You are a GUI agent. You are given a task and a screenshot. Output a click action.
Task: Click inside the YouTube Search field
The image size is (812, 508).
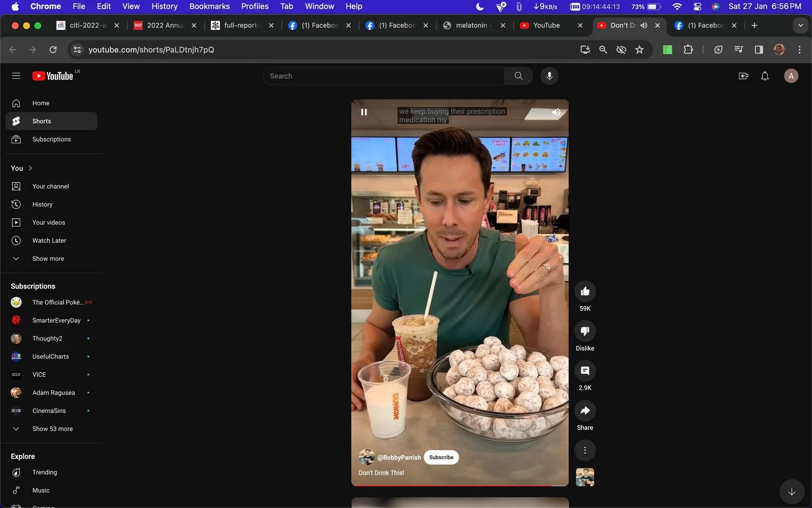[383, 76]
